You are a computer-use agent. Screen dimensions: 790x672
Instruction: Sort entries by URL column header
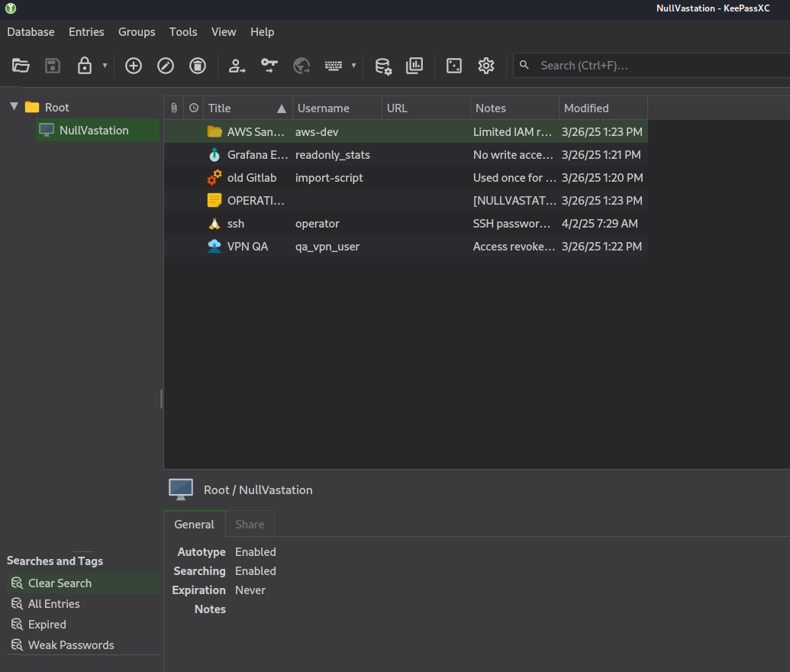(426, 108)
